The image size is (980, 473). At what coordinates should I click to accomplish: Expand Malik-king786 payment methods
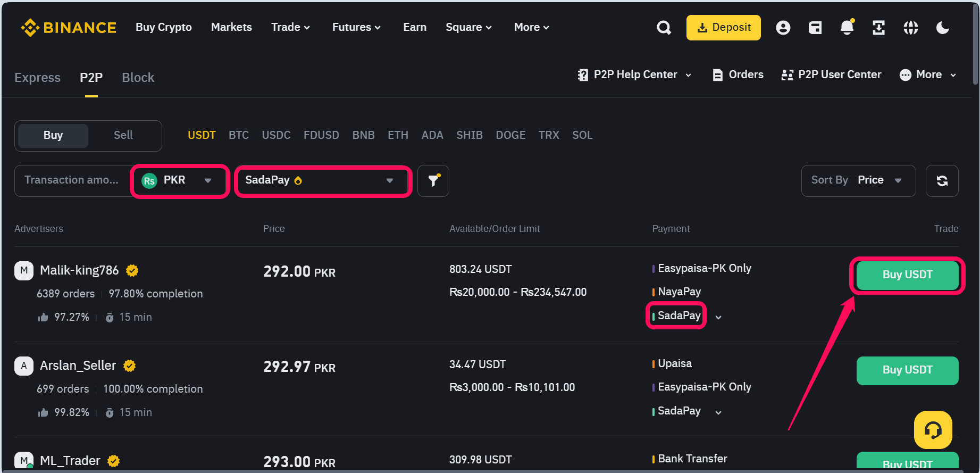click(718, 317)
